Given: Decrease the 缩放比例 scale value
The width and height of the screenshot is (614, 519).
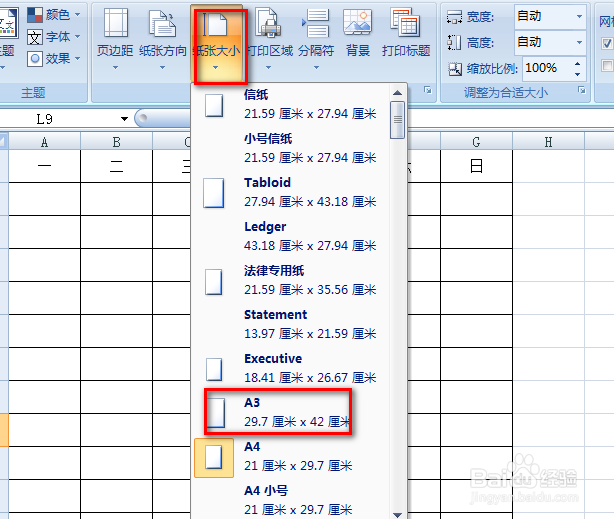Looking at the screenshot, I should tap(578, 74).
